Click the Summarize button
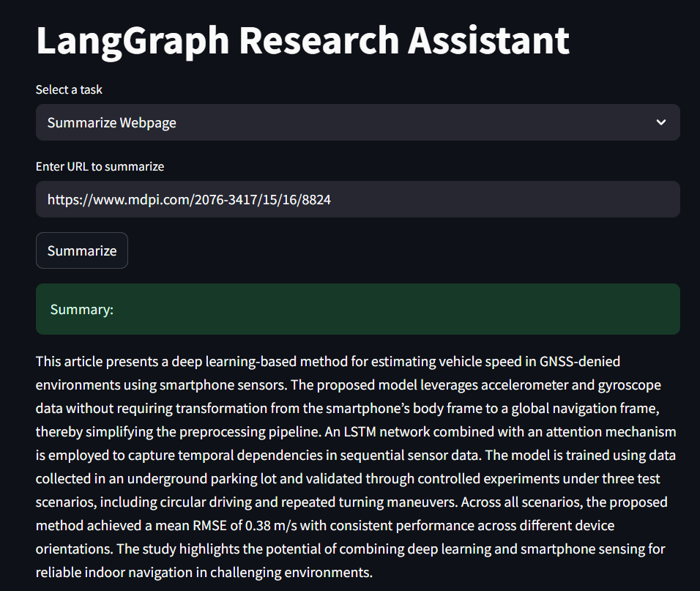 tap(81, 250)
